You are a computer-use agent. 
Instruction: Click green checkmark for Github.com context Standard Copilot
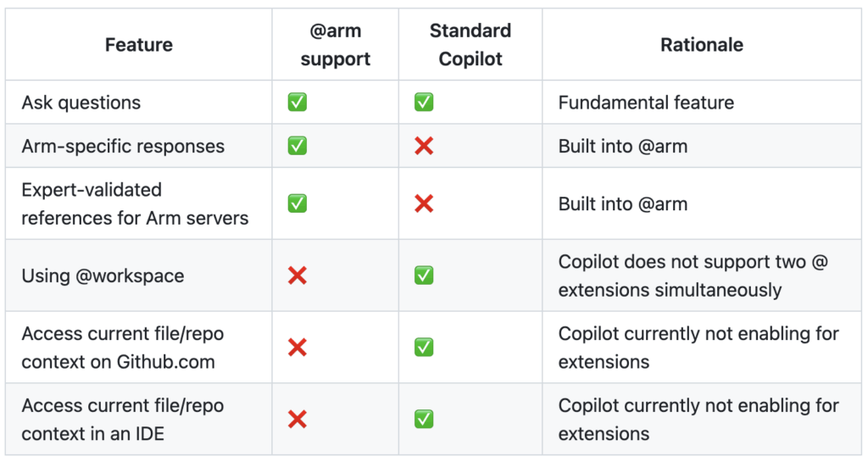click(424, 348)
